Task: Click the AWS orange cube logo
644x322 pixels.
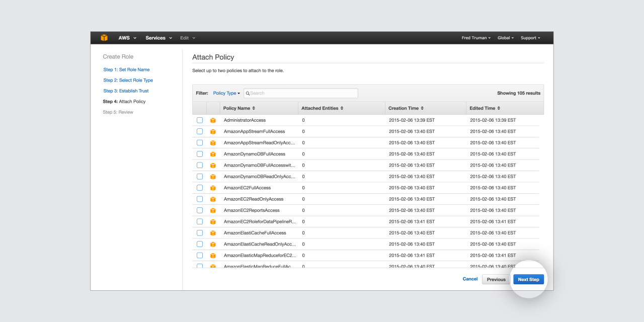Action: [x=104, y=38]
